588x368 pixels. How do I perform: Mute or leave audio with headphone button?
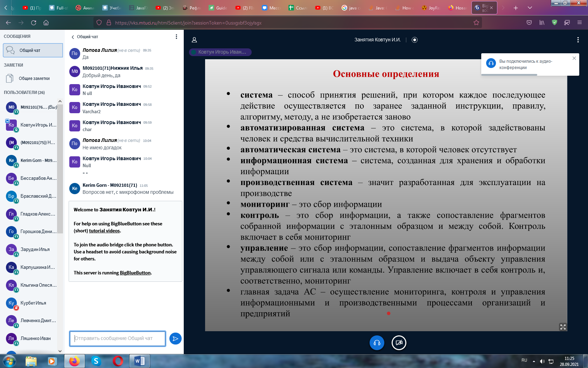click(377, 343)
